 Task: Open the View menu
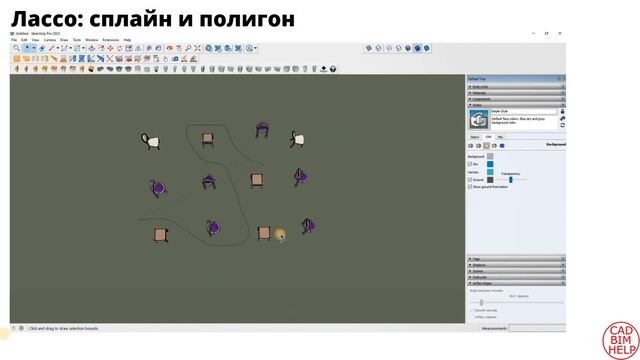(x=35, y=40)
